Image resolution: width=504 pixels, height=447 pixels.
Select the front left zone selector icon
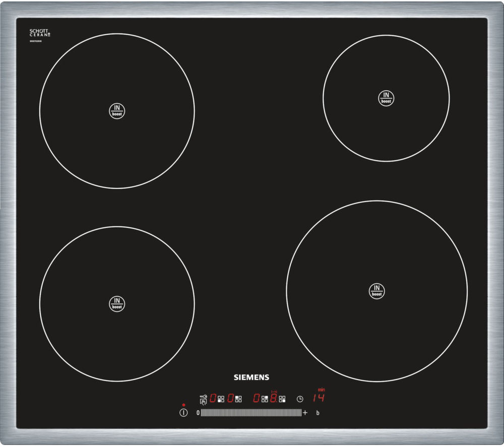[221, 399]
